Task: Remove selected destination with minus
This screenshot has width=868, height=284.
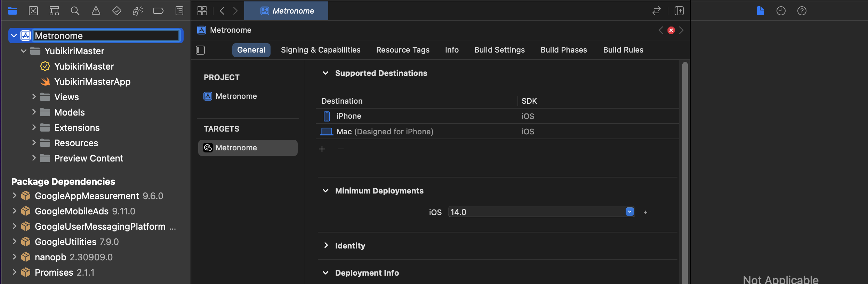Action: 341,149
